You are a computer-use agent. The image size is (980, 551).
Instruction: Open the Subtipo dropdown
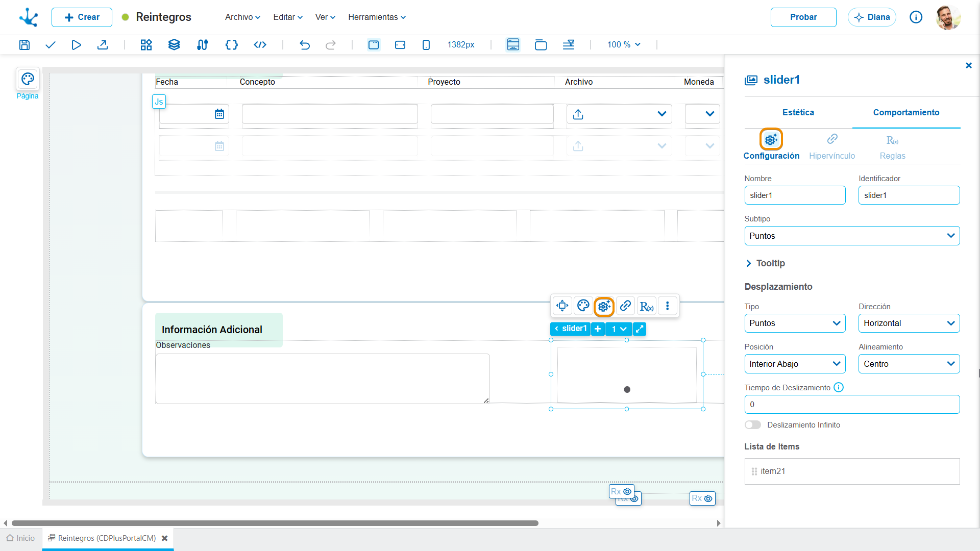(852, 236)
